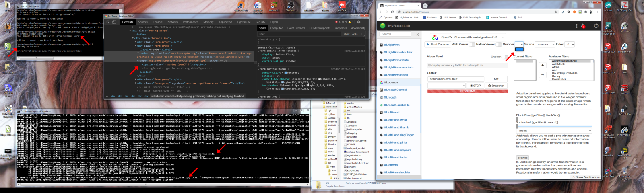Open the Event Listeners tab

coord(296,28)
